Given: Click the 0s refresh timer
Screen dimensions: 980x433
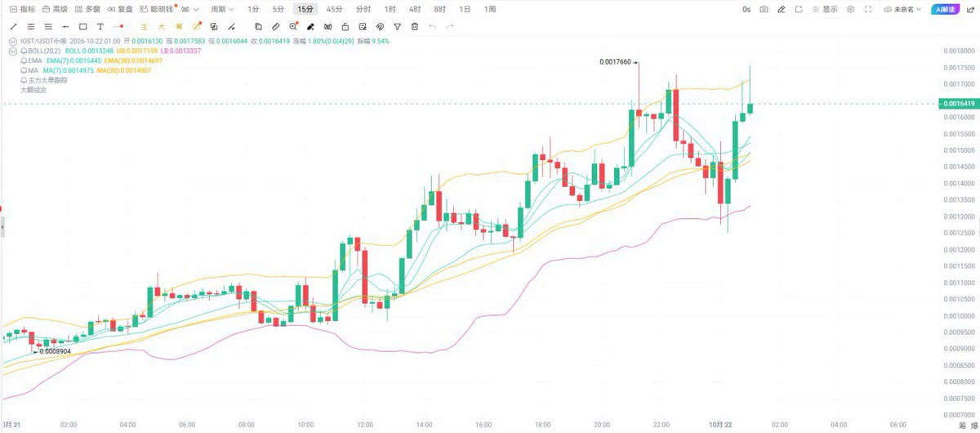Looking at the screenshot, I should coord(746,9).
